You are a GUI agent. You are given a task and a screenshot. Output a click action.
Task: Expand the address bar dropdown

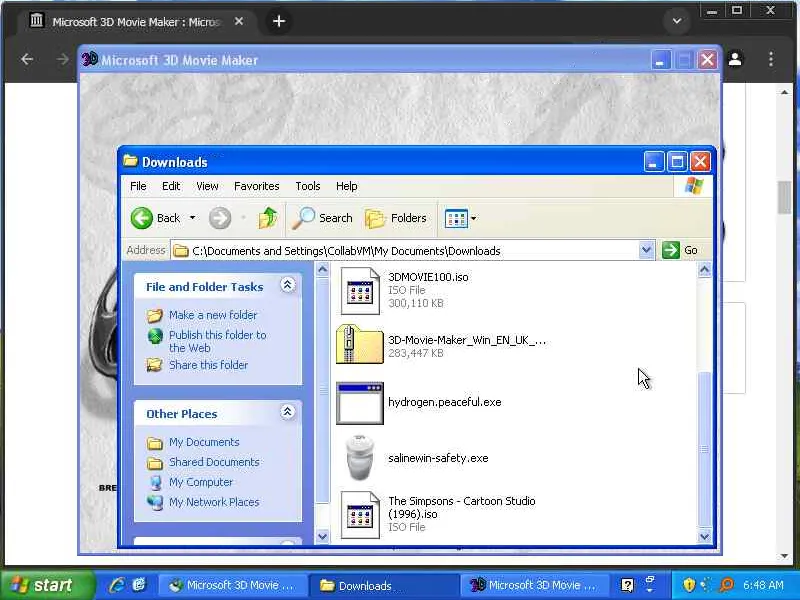646,250
